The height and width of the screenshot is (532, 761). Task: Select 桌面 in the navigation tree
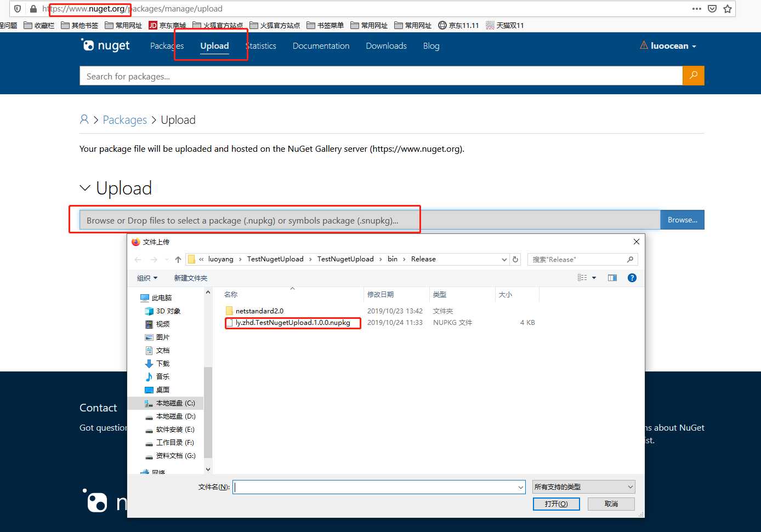click(157, 390)
